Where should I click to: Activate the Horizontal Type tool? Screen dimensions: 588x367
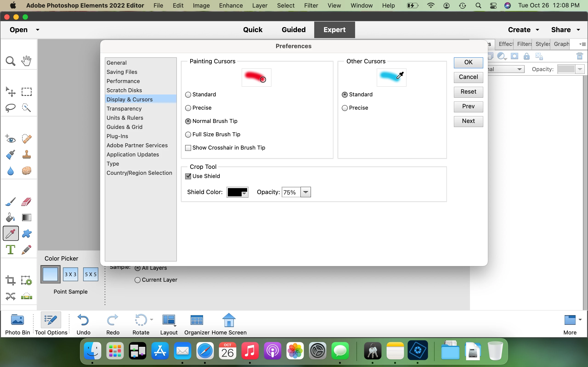pos(10,250)
